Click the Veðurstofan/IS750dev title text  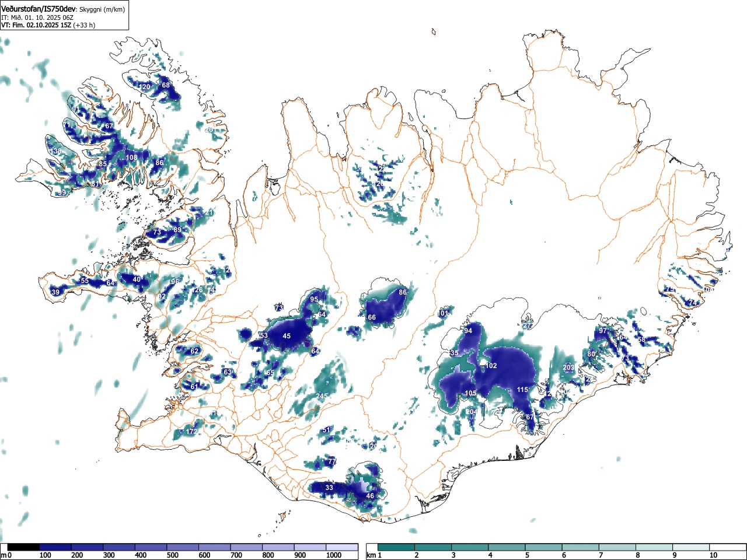pyautogui.click(x=39, y=9)
